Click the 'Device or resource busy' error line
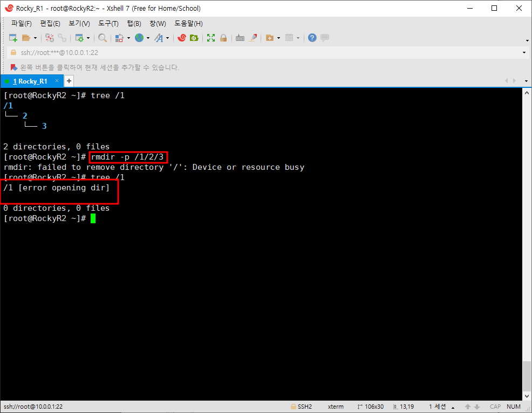The image size is (532, 413). point(154,167)
